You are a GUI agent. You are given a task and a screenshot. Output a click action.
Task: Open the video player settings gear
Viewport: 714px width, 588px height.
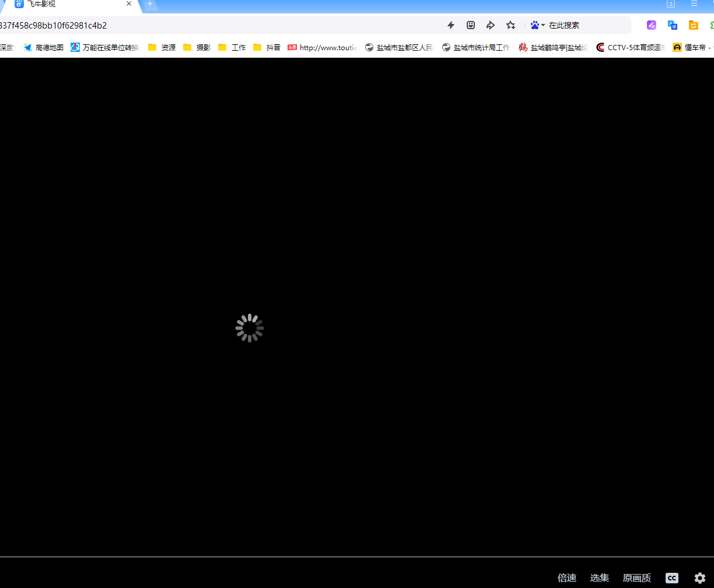pos(700,578)
